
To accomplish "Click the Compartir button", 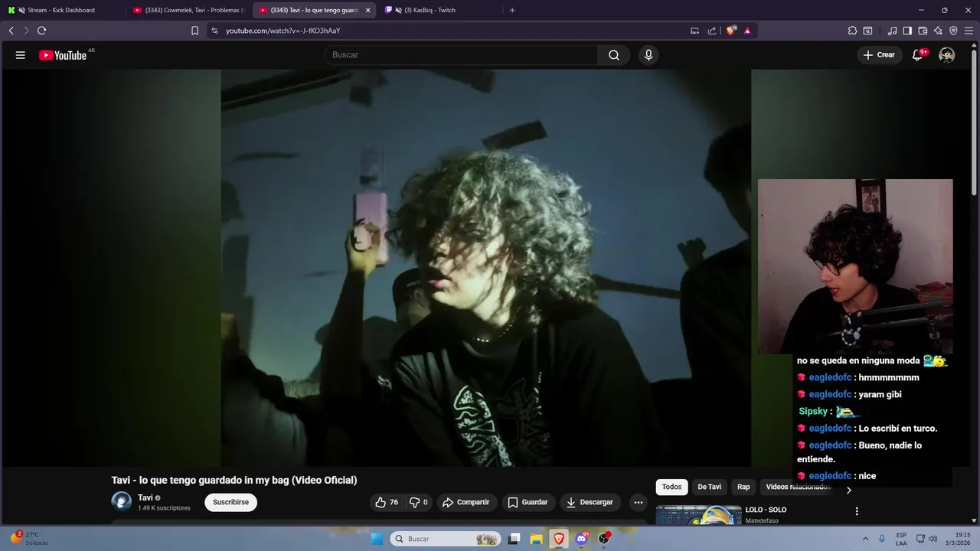I will click(465, 502).
